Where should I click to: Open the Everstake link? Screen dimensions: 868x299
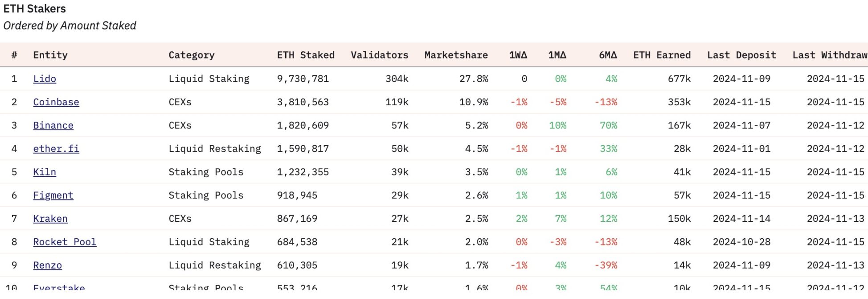(59, 287)
